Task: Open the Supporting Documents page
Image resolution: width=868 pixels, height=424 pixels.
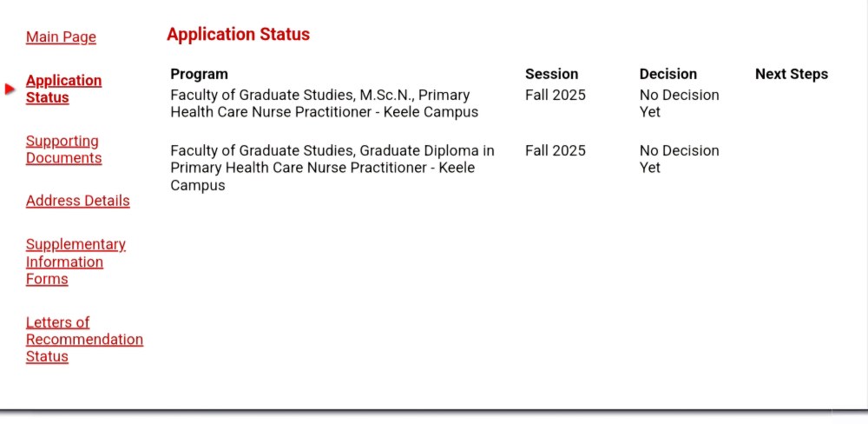Action: (x=63, y=149)
